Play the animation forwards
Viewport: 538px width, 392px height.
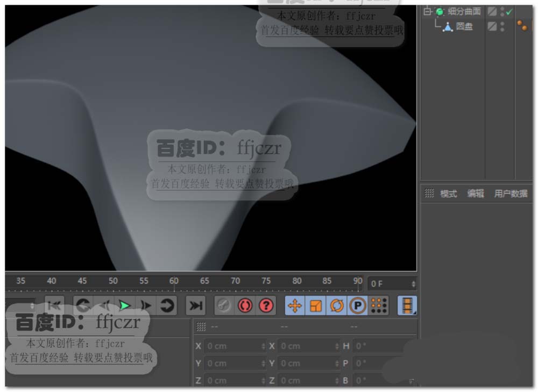[124, 305]
